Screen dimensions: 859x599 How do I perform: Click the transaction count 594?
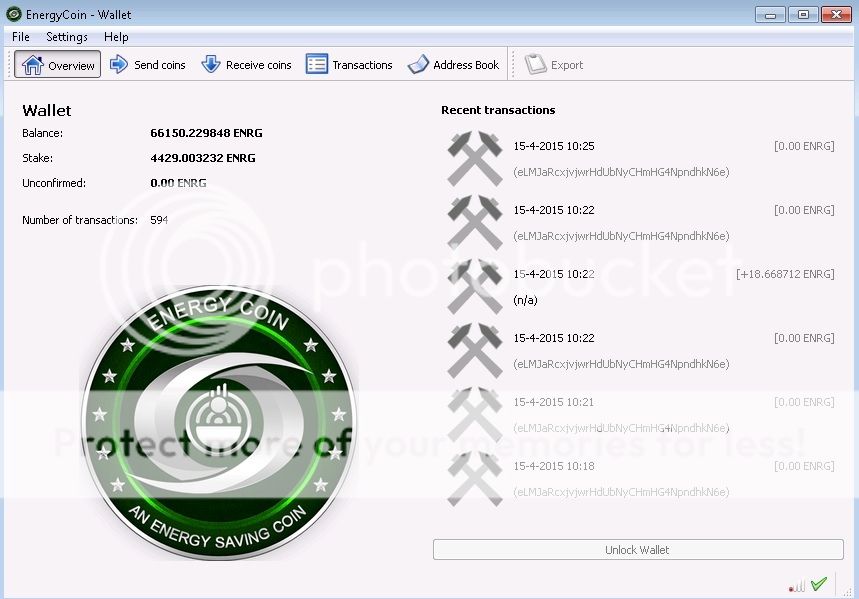(x=159, y=220)
